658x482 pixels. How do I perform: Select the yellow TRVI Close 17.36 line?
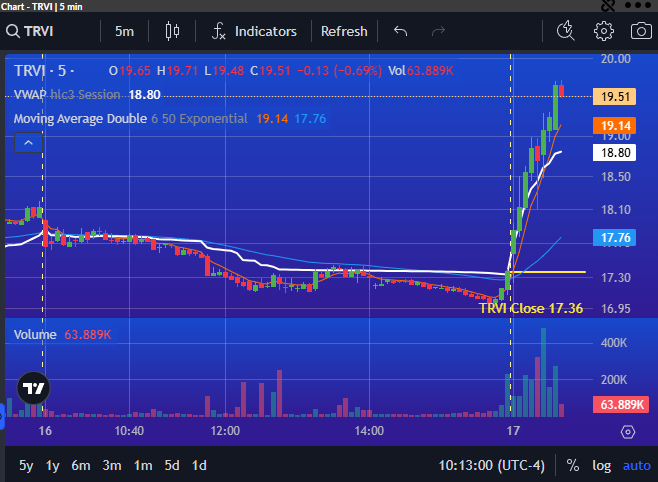click(549, 272)
